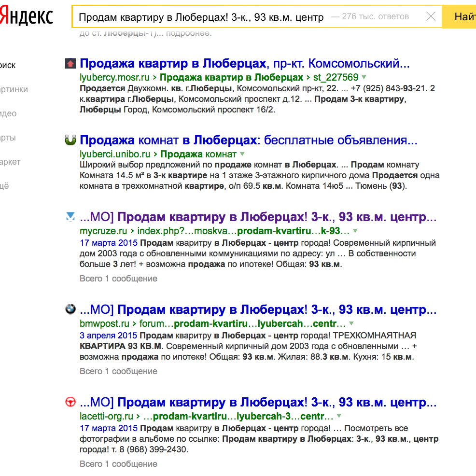Click the Yandex logo
Image resolution: width=476 pixels, height=476 pixels.
(x=27, y=17)
